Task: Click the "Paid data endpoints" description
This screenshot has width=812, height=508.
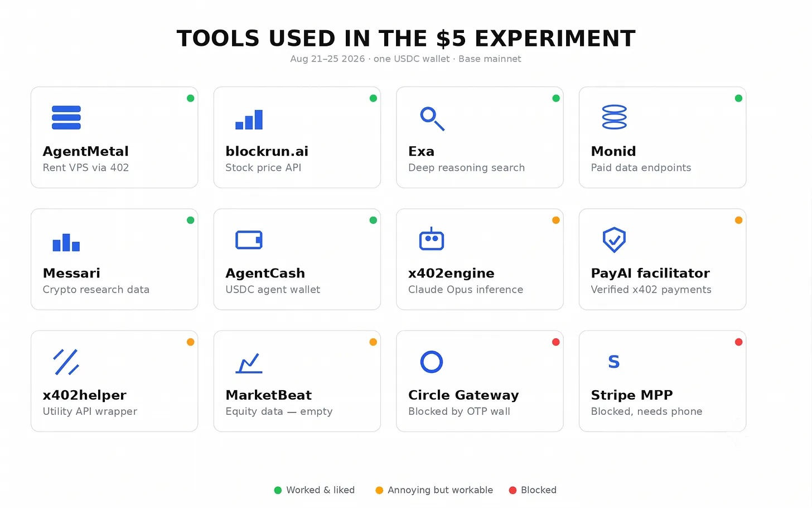Action: 641,167
